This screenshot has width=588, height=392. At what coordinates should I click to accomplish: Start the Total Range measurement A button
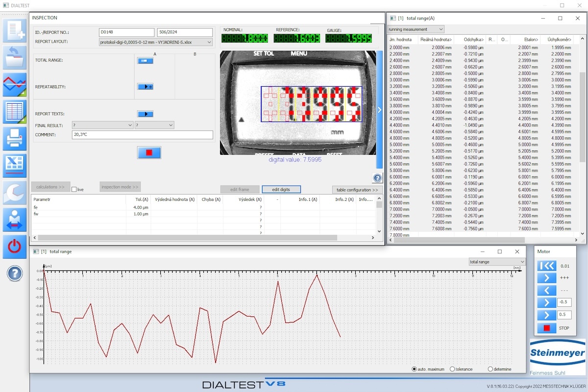[x=145, y=61]
